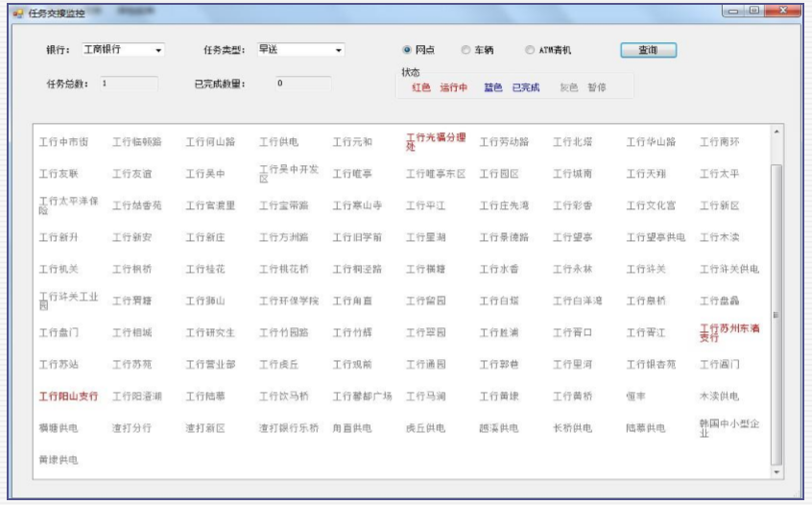Open the 银行 dropdown showing 工商银行
The image size is (812, 505).
[123, 50]
